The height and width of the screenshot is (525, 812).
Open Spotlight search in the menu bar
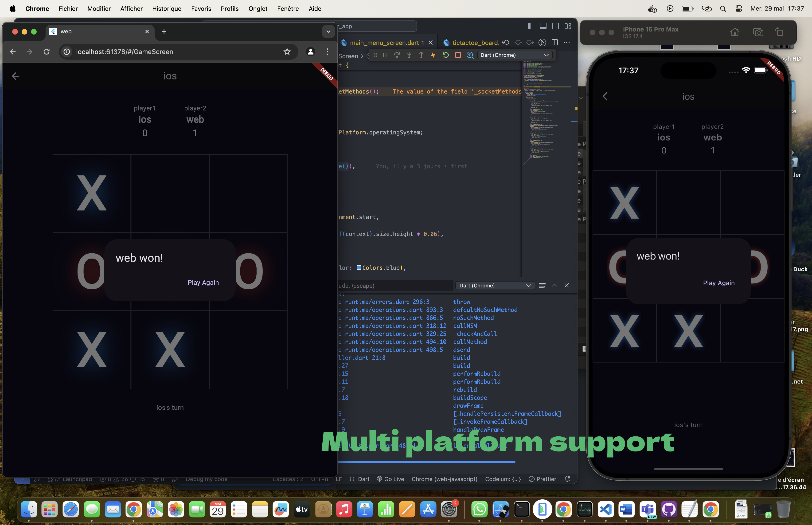click(723, 8)
